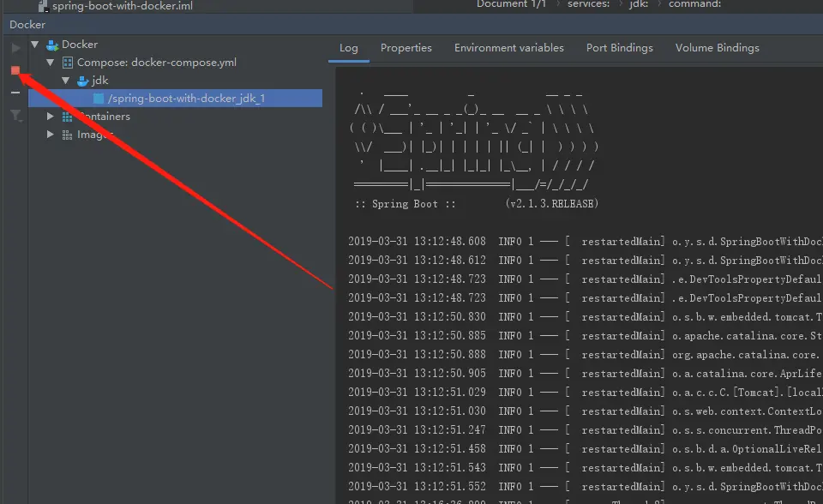Click the Docker panel title
The height and width of the screenshot is (504, 823).
[27, 25]
